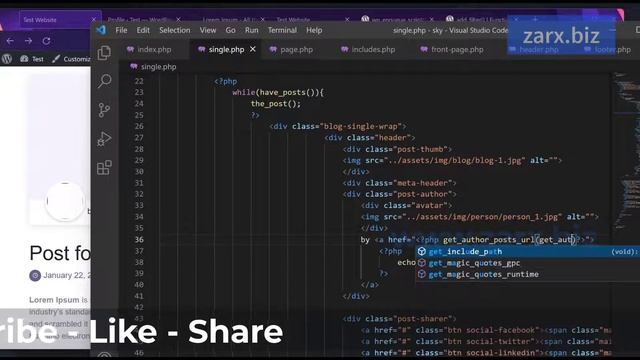Open the Selection menu
This screenshot has width=640, height=360.
(x=175, y=30)
